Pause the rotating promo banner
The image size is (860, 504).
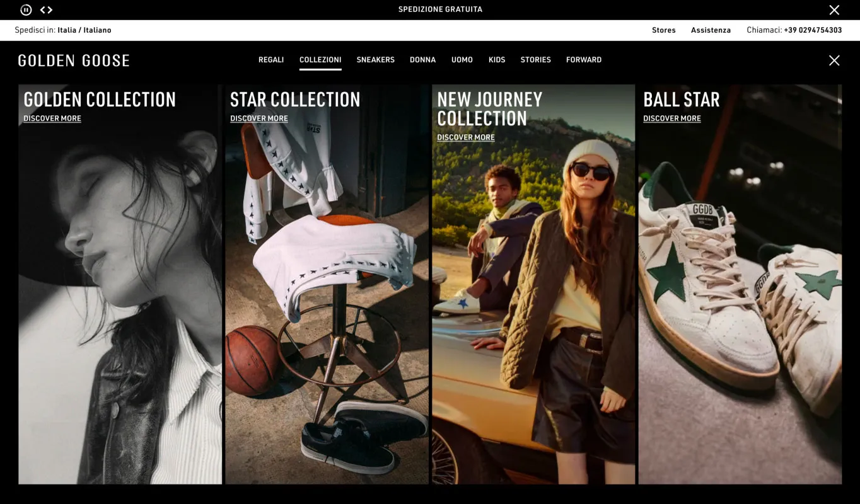coord(26,9)
